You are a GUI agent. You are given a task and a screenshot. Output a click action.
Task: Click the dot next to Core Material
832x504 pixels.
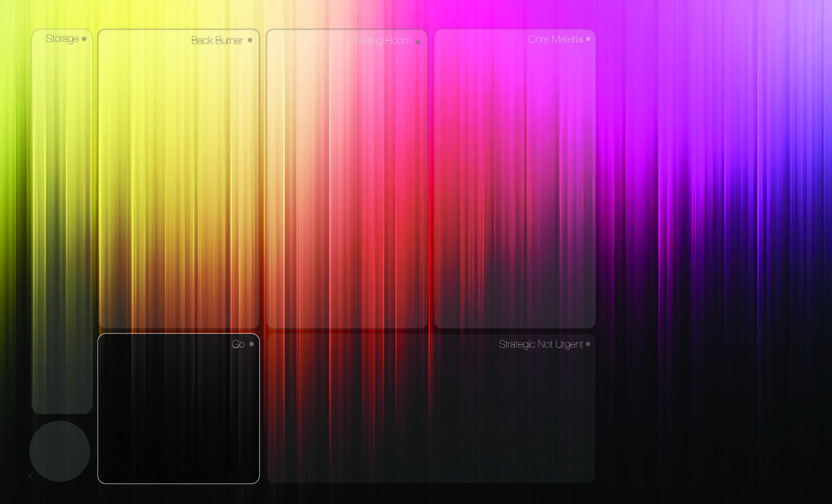pyautogui.click(x=588, y=39)
